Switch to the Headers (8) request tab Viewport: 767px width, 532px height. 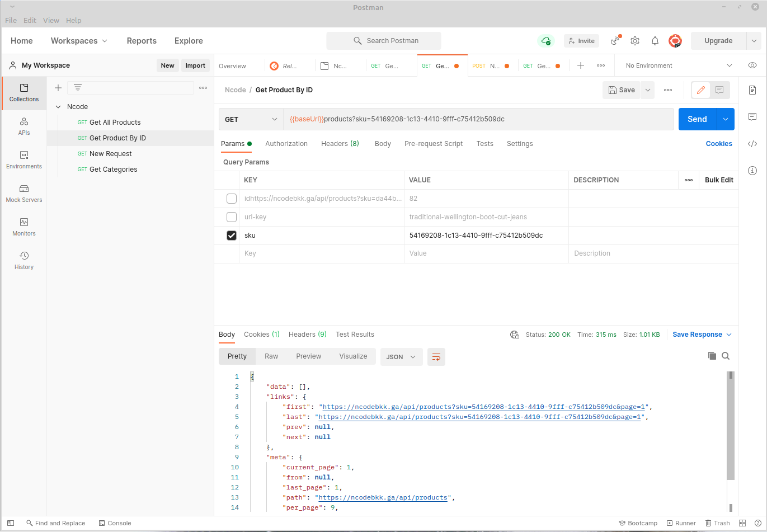pos(340,144)
